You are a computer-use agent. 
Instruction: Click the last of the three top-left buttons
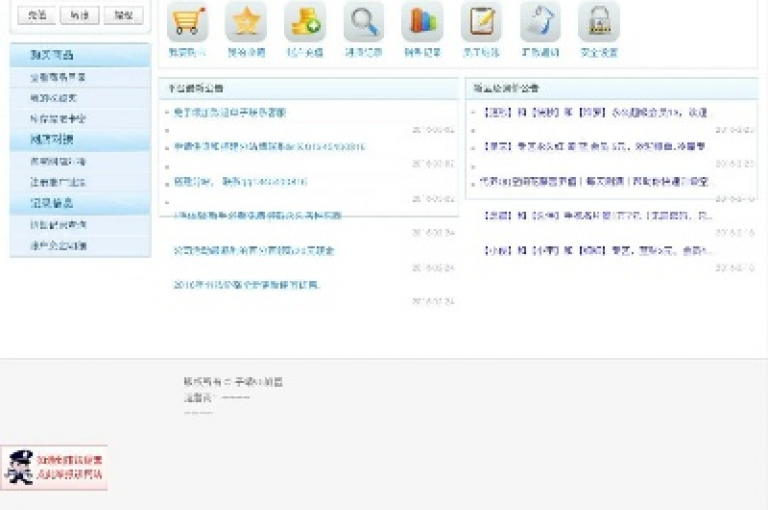pos(123,15)
